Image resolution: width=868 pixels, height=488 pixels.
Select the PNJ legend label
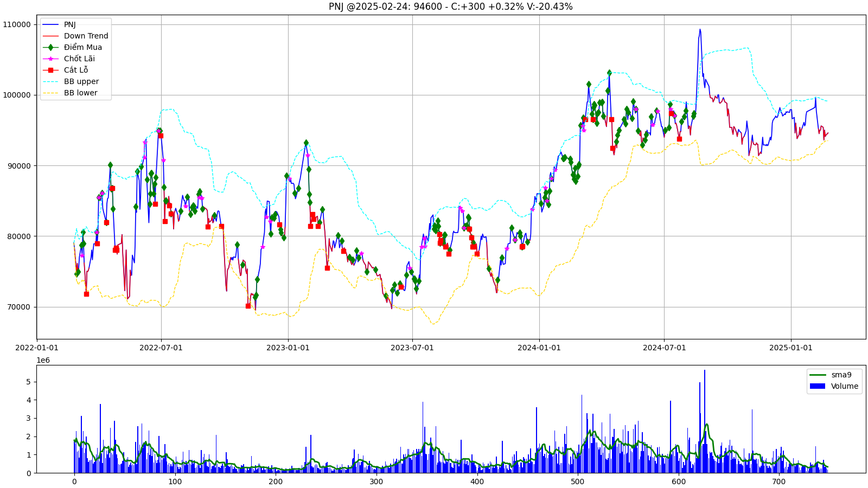click(x=70, y=24)
